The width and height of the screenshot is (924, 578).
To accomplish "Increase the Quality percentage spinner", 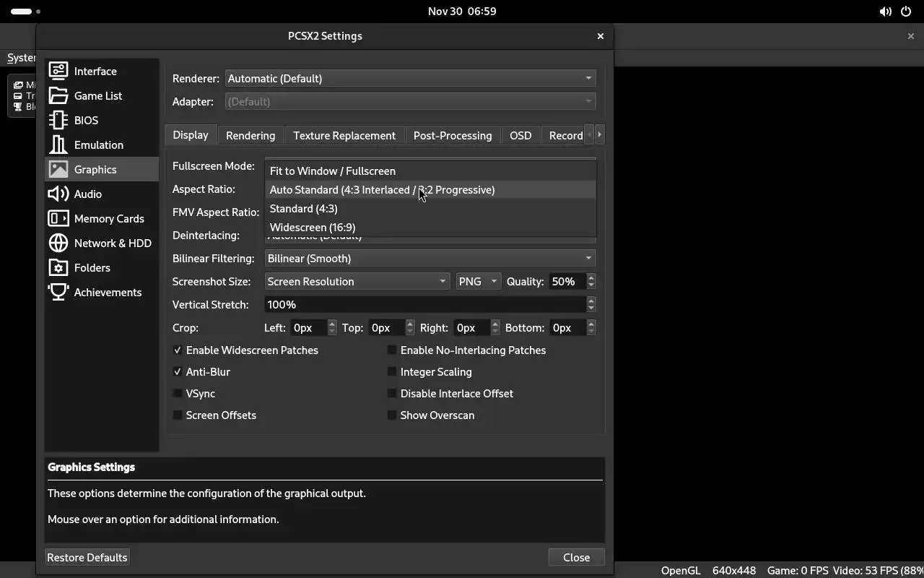I will point(591,277).
